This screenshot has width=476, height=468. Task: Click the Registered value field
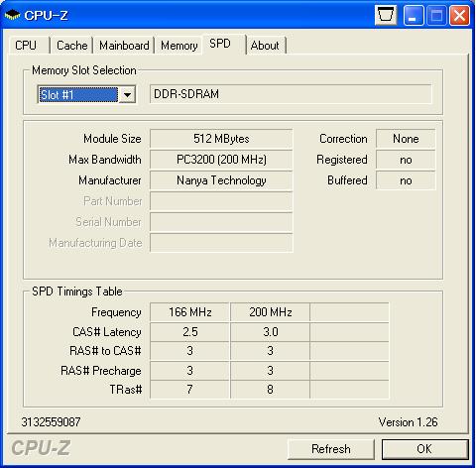point(406,160)
